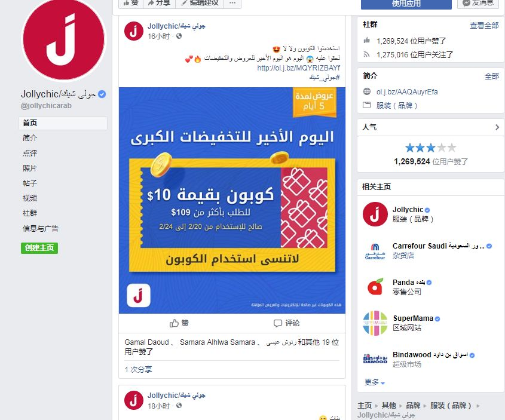The height and width of the screenshot is (420, 505).
Task: Expand the 更多 related pages dropdown
Action: coord(375,382)
